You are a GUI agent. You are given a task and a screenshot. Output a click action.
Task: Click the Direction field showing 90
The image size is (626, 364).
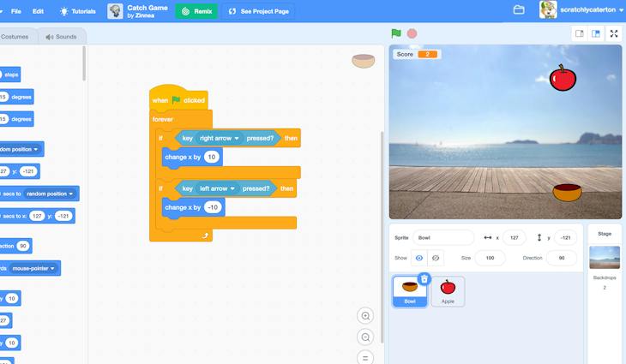pyautogui.click(x=562, y=258)
